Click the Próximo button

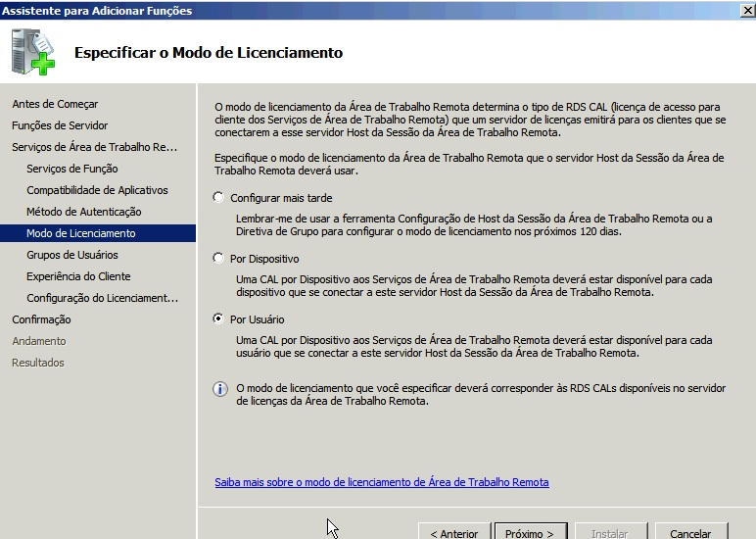(x=531, y=532)
